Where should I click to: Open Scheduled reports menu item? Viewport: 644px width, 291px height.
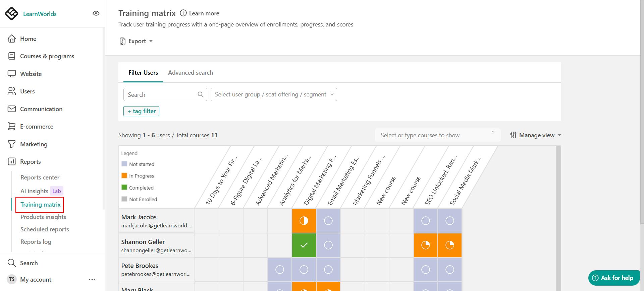point(45,229)
